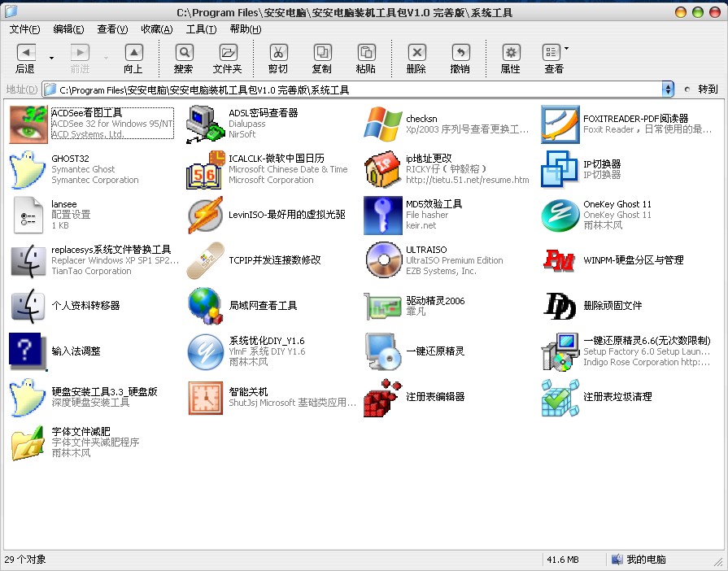The image size is (728, 571).
Task: Toggle the 文件夹 folders pane button
Action: tap(227, 59)
